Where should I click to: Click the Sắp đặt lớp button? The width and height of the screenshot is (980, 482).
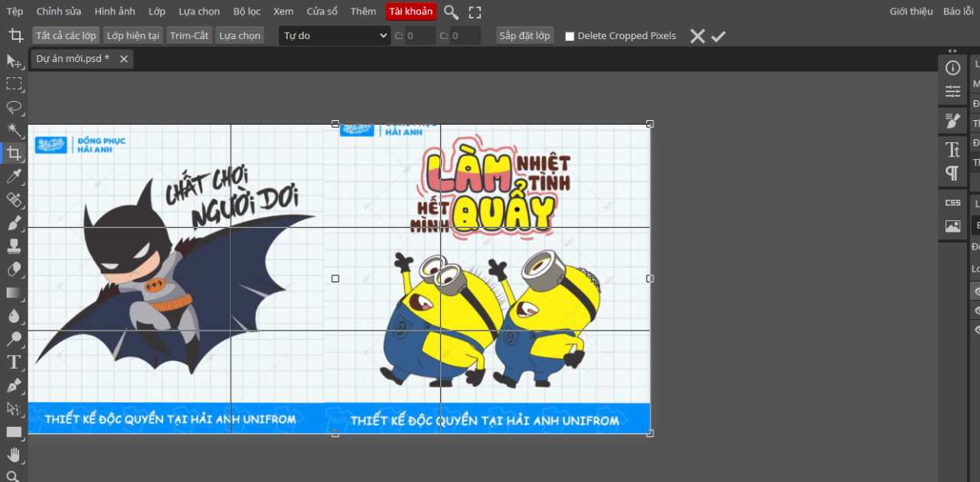pos(524,36)
